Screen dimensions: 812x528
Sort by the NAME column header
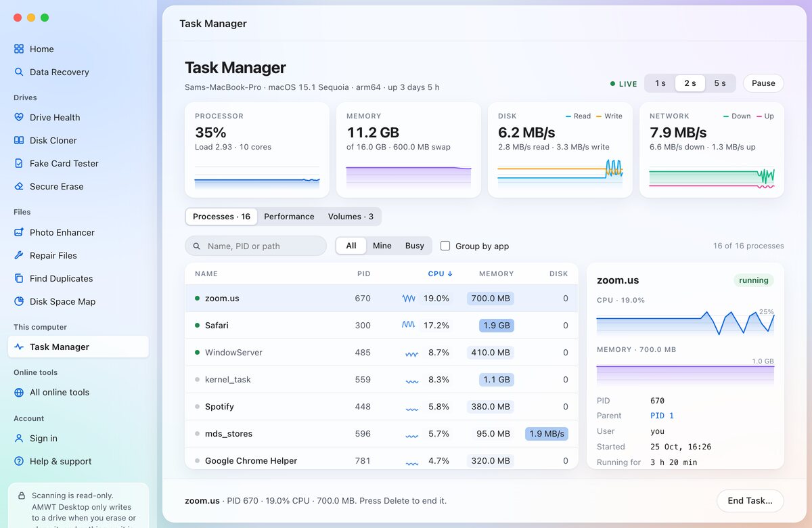[x=206, y=274]
